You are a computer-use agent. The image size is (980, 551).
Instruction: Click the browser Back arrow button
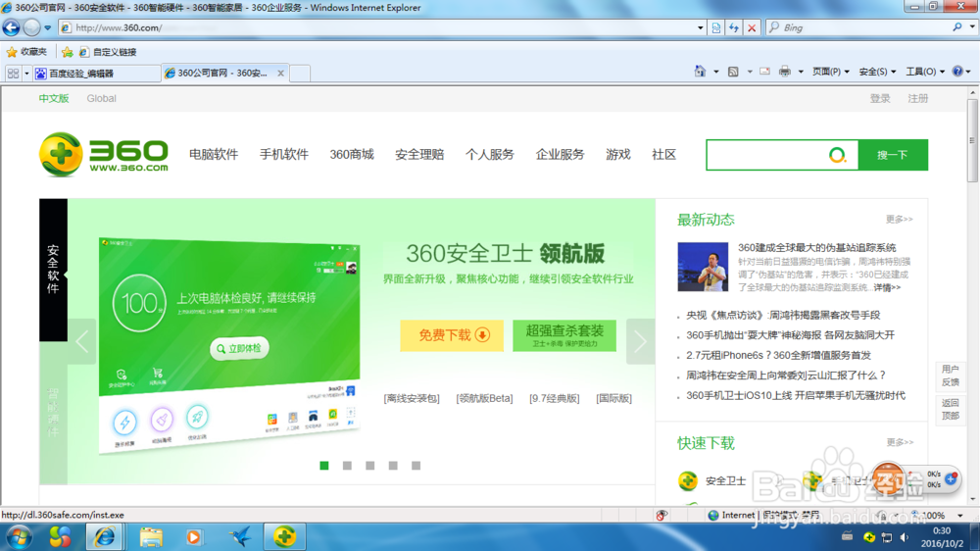coord(11,27)
